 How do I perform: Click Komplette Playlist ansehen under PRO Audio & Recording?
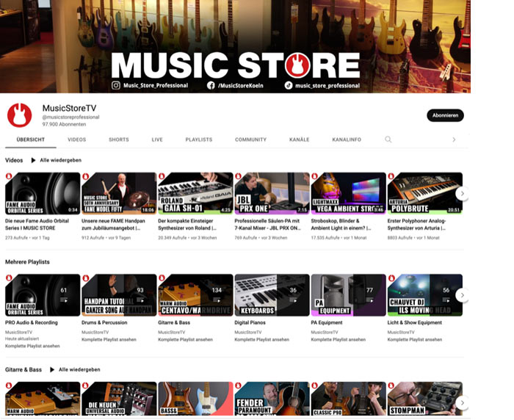pos(32,346)
